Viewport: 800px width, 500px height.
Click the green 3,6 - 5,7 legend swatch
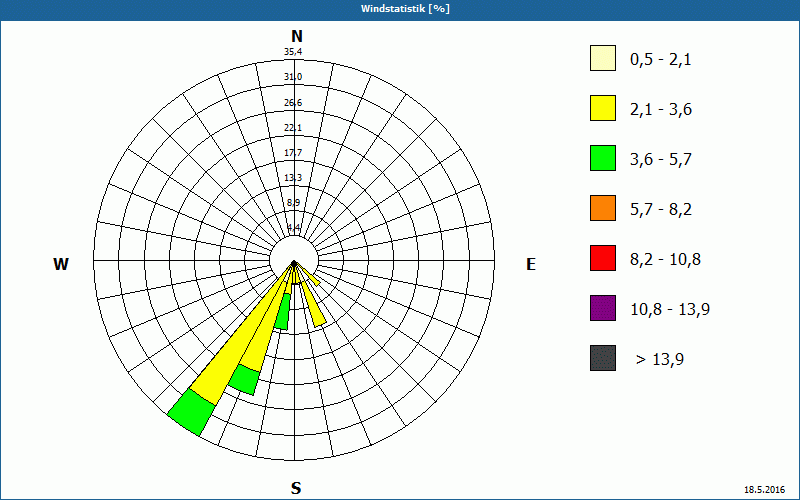click(603, 158)
